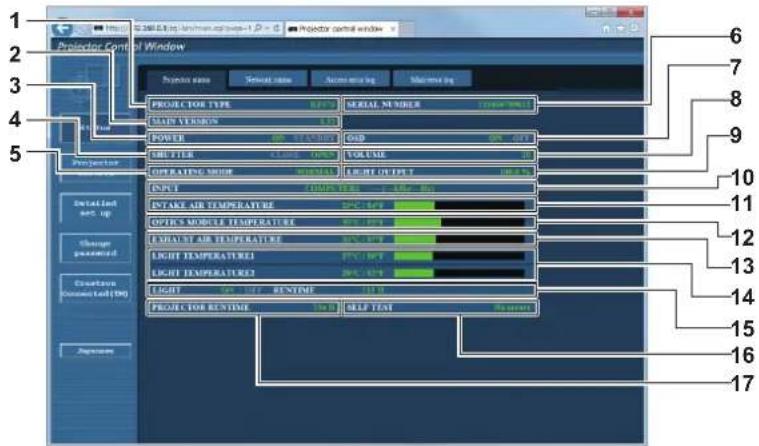The width and height of the screenshot is (759, 446).
Task: Open the Crestron Connected(TM) page
Action: [x=95, y=288]
